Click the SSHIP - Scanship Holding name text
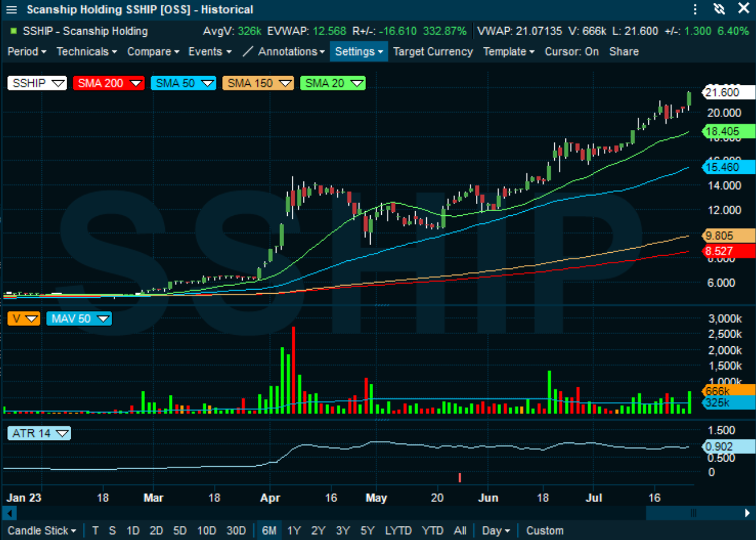 [x=85, y=31]
